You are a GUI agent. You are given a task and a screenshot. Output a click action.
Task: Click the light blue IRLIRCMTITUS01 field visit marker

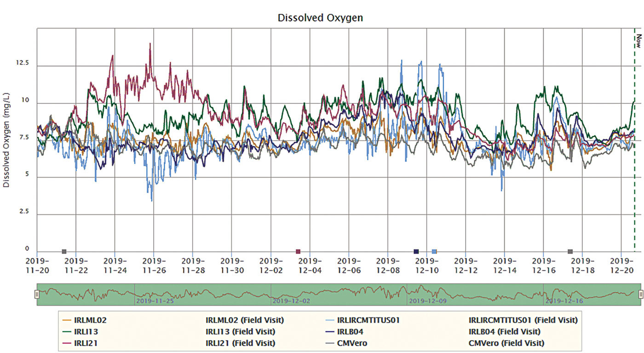[x=434, y=252]
